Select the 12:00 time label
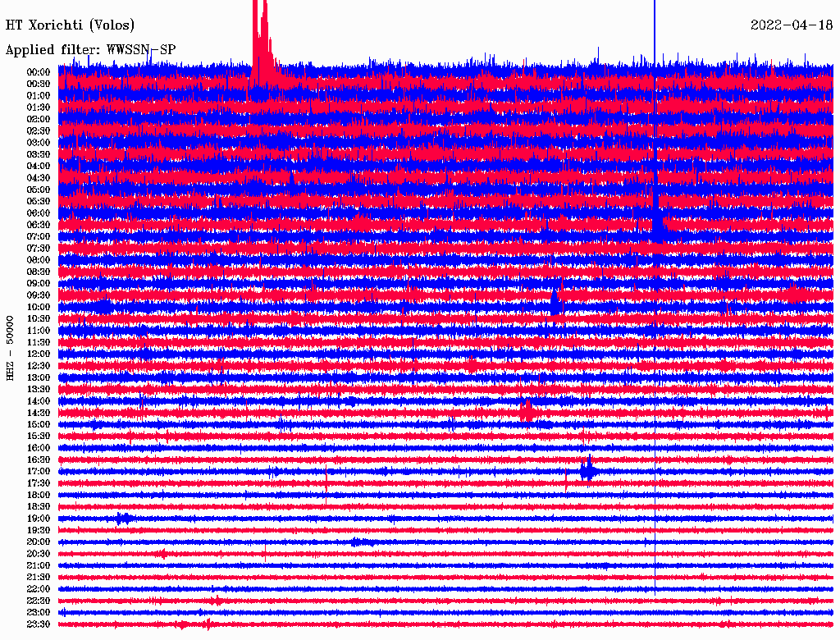Image resolution: width=840 pixels, height=640 pixels. [39, 354]
